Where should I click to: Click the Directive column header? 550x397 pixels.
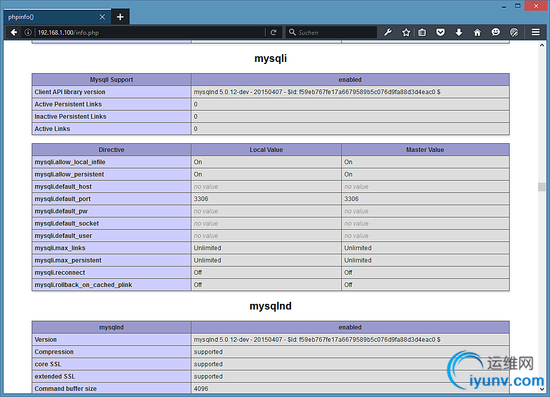(x=112, y=150)
